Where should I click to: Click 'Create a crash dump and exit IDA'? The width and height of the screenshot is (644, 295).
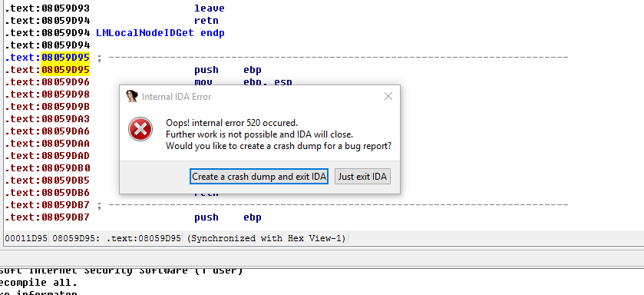pos(259,176)
